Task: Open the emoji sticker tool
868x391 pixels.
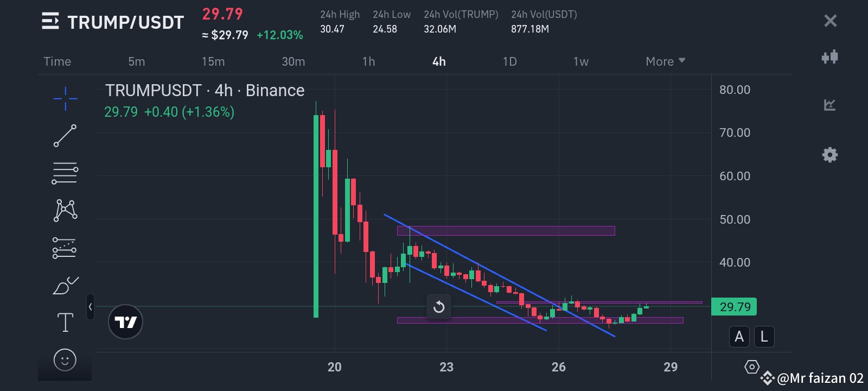Action: 65,360
